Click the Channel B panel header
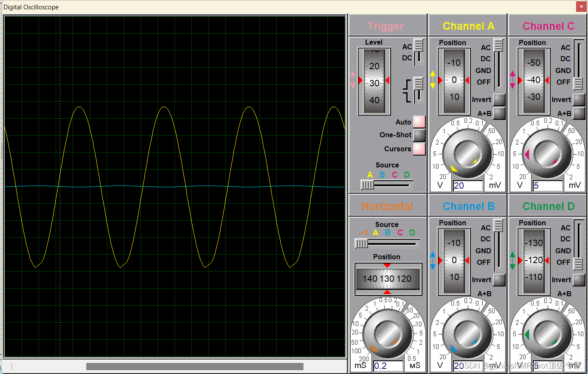 tap(467, 206)
